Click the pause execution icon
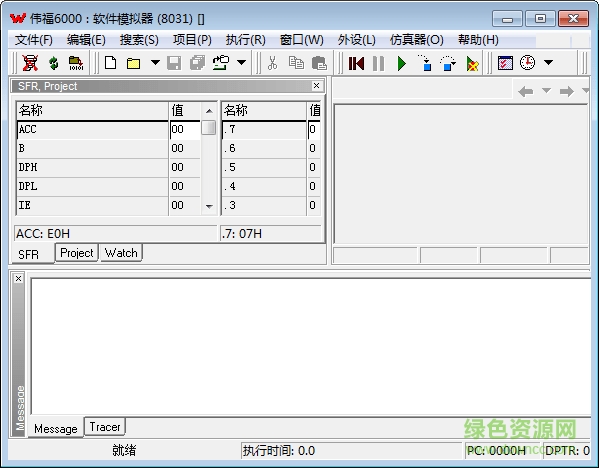 click(378, 63)
